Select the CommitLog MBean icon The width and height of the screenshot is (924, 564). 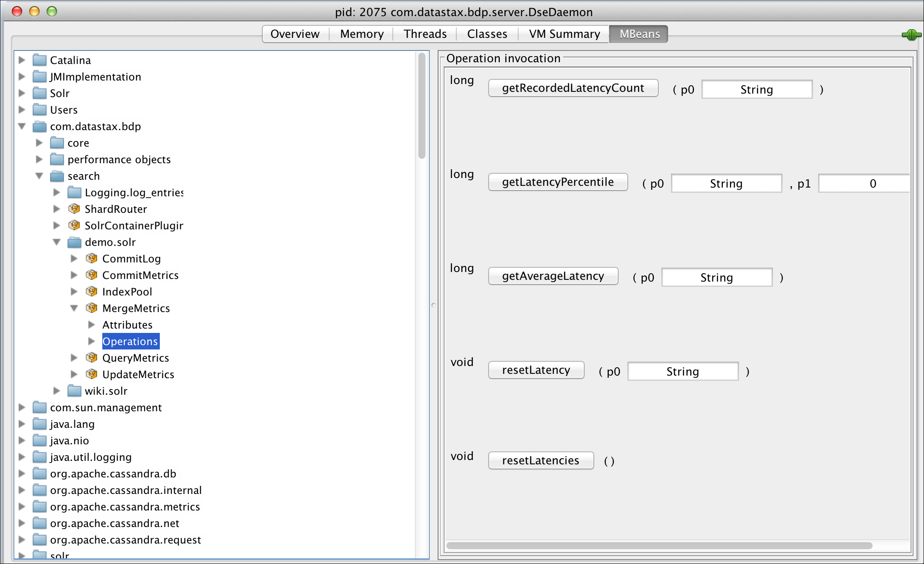coord(91,258)
